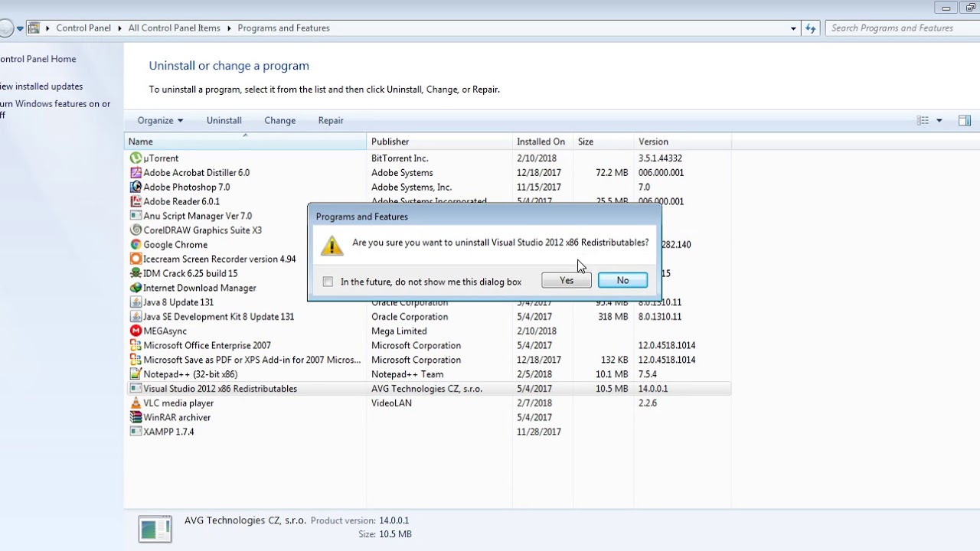Click the Google Chrome icon in list
Screen dimensions: 980x551
136,245
